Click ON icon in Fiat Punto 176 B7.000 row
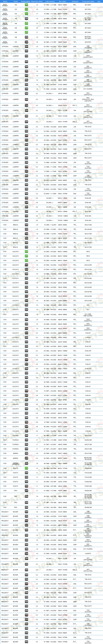Image resolution: width=103 pixels, height=644 pixels. pyautogui.click(x=26, y=486)
